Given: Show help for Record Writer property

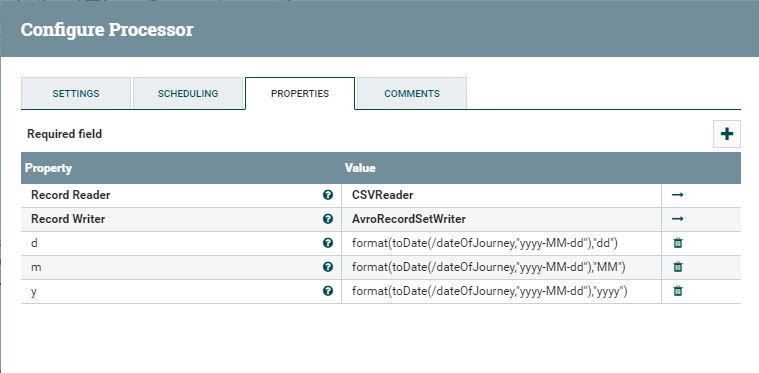Looking at the screenshot, I should [328, 219].
